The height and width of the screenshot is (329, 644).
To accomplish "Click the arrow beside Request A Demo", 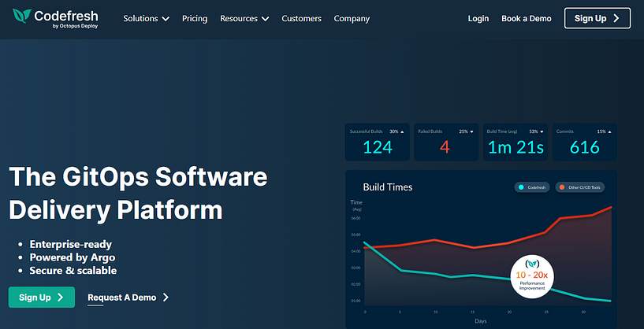I will click(166, 298).
